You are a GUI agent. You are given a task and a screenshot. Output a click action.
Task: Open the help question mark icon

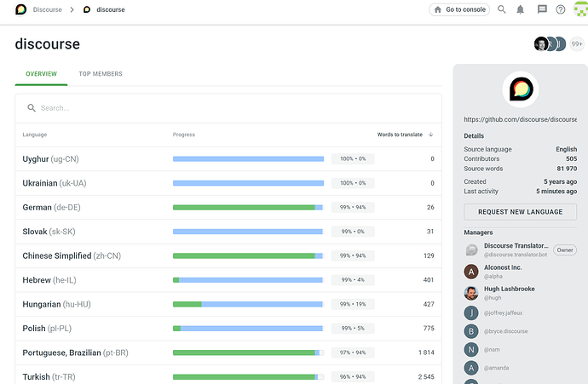(x=560, y=9)
